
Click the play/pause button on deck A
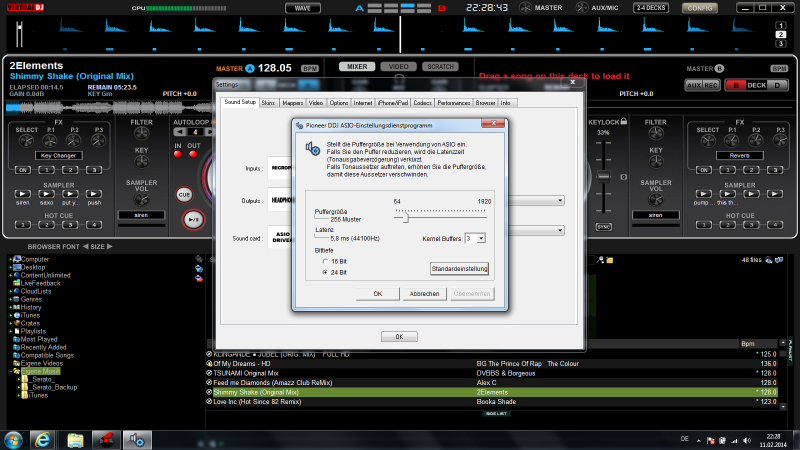(x=194, y=219)
